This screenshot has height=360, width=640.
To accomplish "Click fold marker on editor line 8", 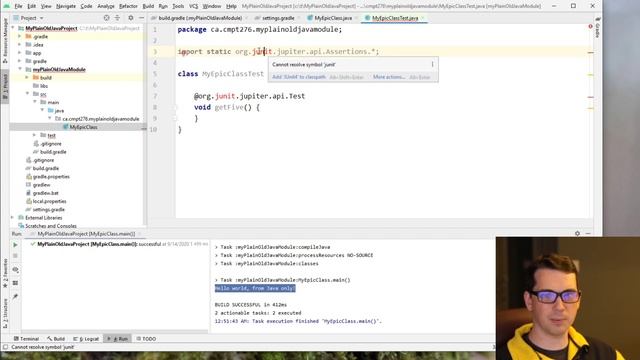I will (x=176, y=107).
